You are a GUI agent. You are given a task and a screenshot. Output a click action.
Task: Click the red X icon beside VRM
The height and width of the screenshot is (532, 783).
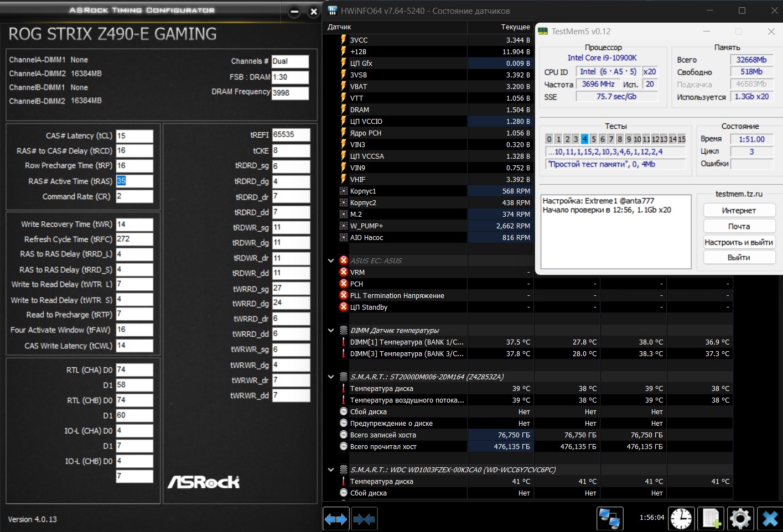point(344,272)
